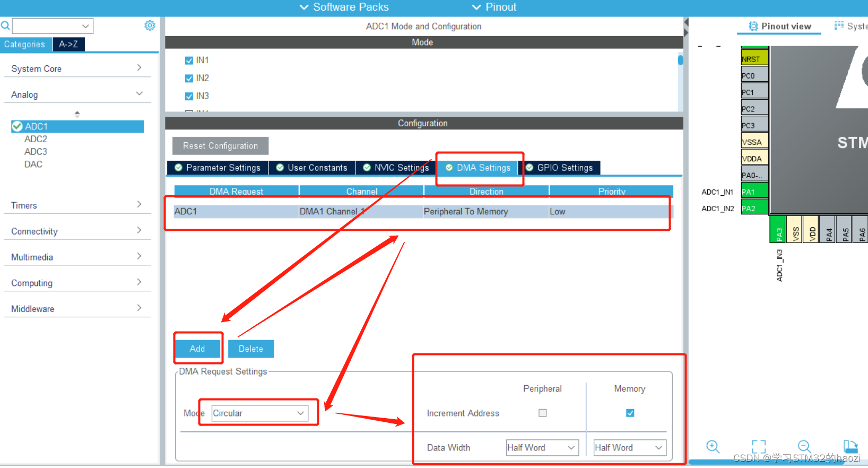The image size is (868, 468).
Task: Open the Parameter Settings tab
Action: tap(218, 168)
